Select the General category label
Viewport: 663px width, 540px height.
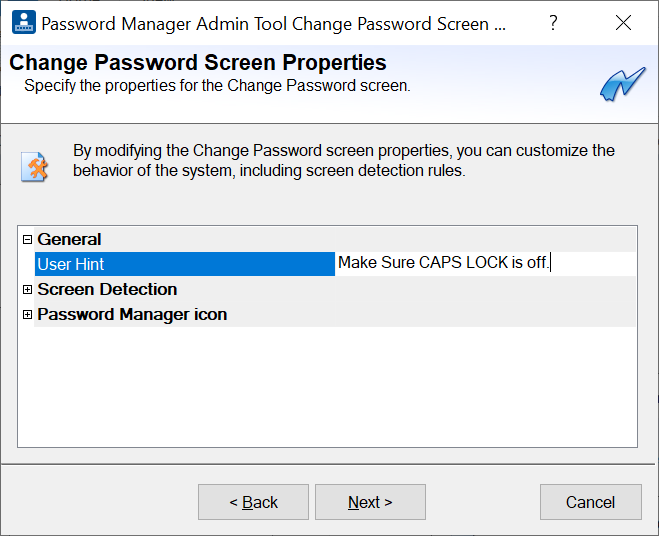tap(69, 240)
